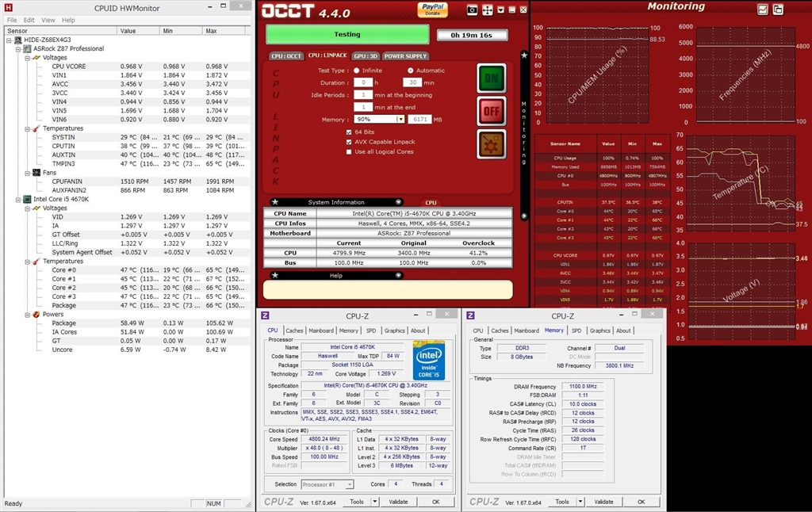Open the System Information dropdown arrow
812x512 pixels.
click(x=398, y=202)
